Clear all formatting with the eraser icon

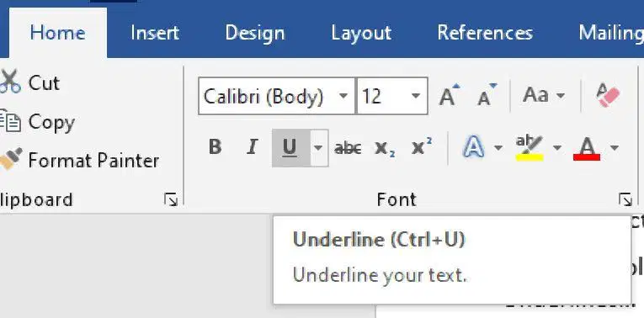click(x=608, y=95)
